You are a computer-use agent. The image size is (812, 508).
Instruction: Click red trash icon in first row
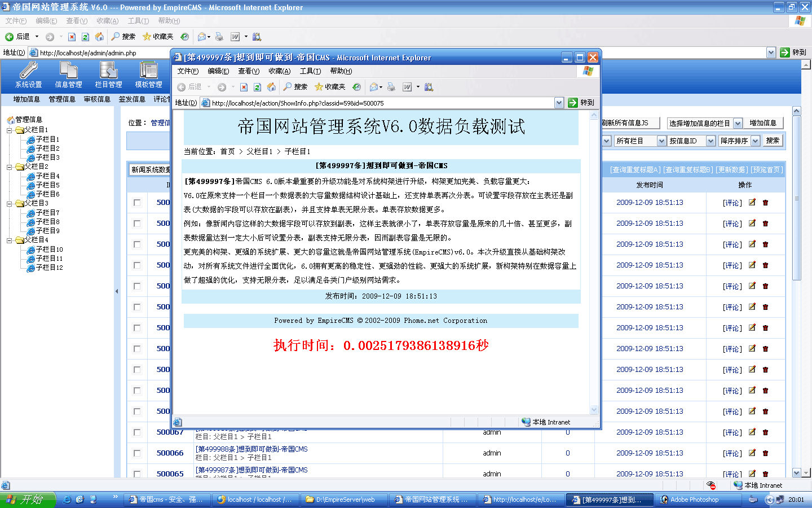765,203
